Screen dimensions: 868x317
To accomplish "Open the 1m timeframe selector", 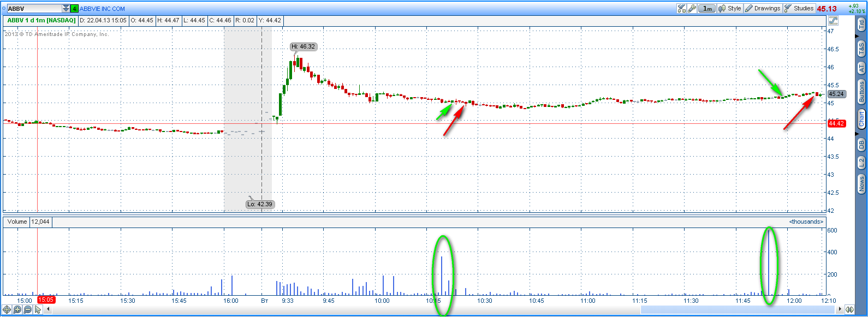I will click(x=707, y=8).
